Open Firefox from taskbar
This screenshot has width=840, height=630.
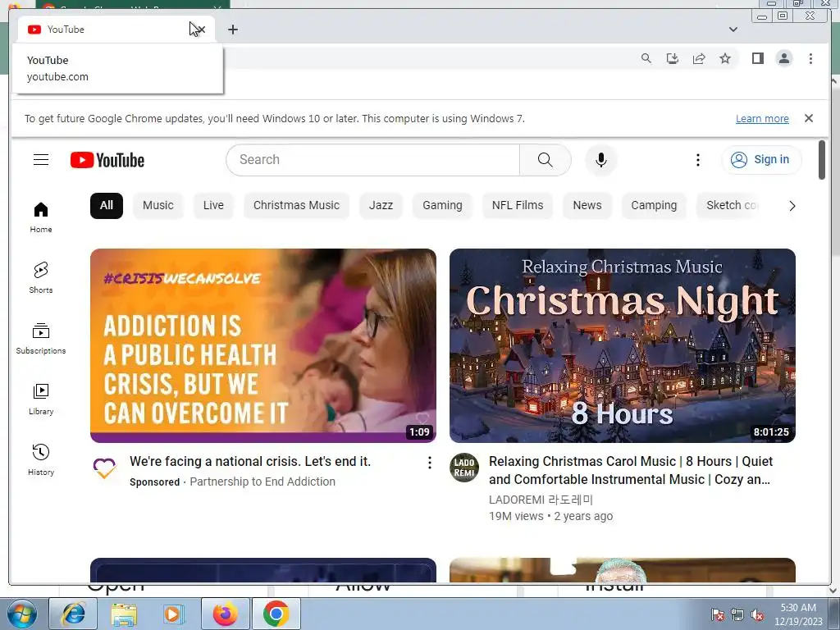point(226,614)
